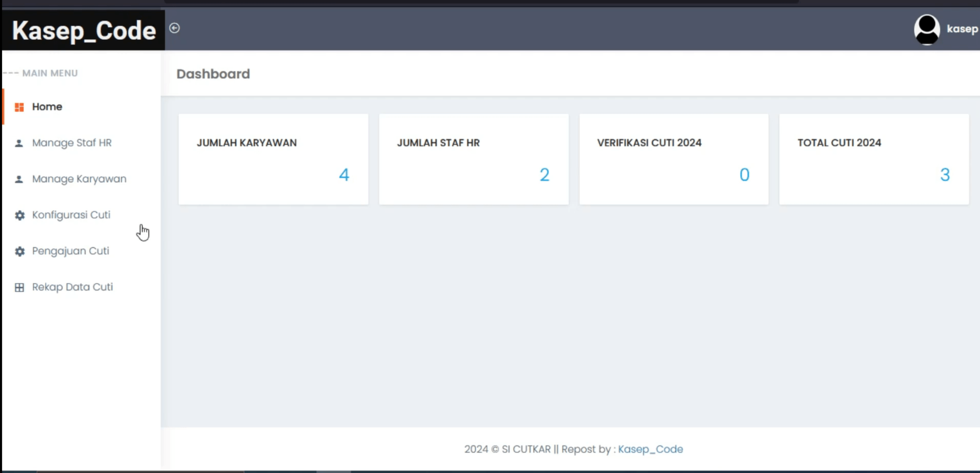Click the Konfigurasi Cuti gear icon
Viewport: 980px width, 473px height.
pyautogui.click(x=20, y=215)
